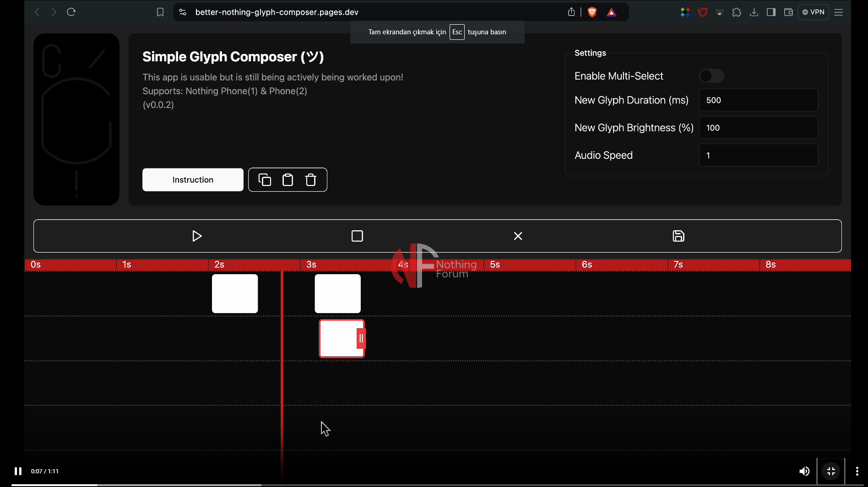Click the Delete trash icon
The height and width of the screenshot is (487, 868).
coord(311,180)
